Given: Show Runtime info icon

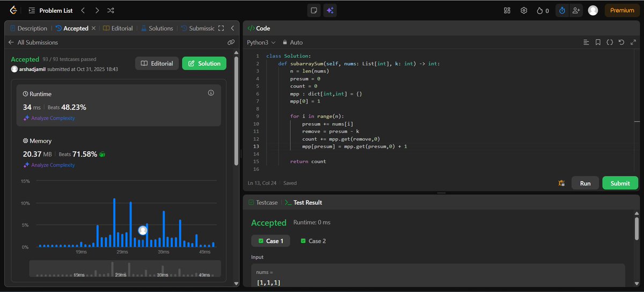Looking at the screenshot, I should pos(211,93).
